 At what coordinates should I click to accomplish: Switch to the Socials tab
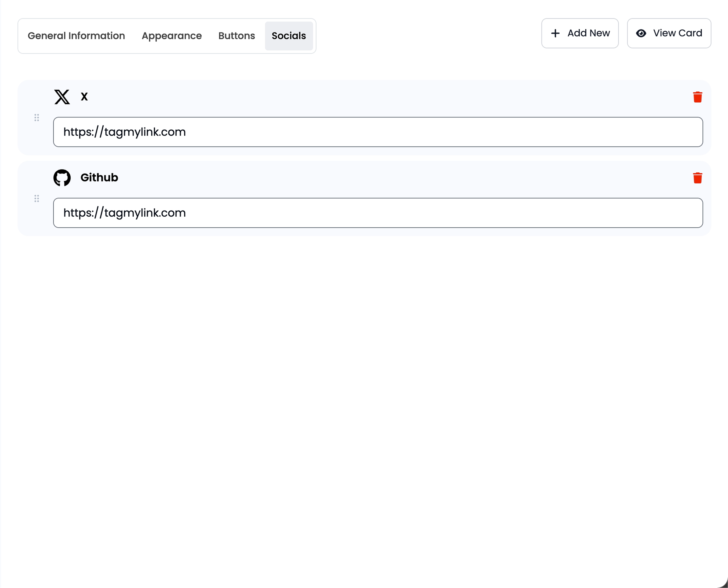289,36
